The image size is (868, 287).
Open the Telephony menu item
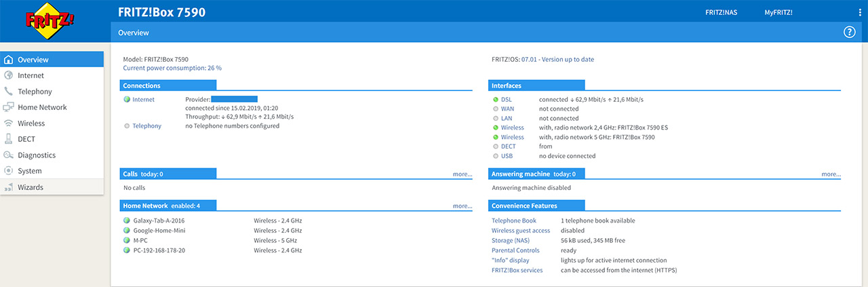52,92
